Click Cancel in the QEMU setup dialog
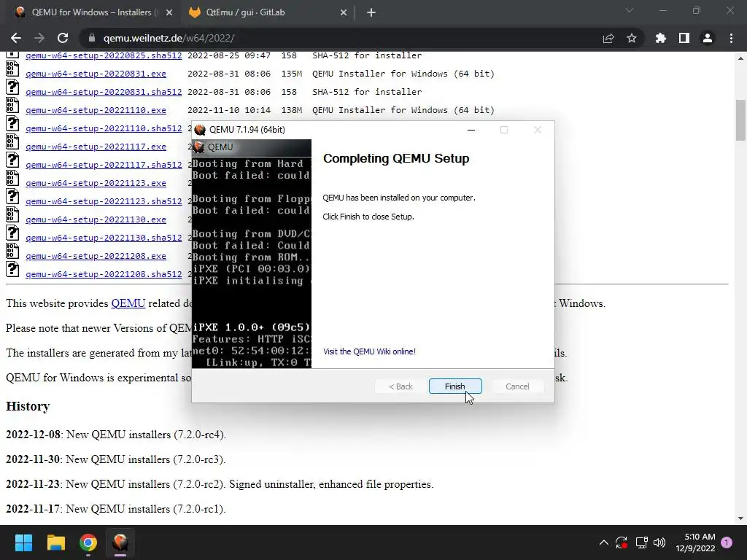Image resolution: width=747 pixels, height=560 pixels. pyautogui.click(x=517, y=386)
